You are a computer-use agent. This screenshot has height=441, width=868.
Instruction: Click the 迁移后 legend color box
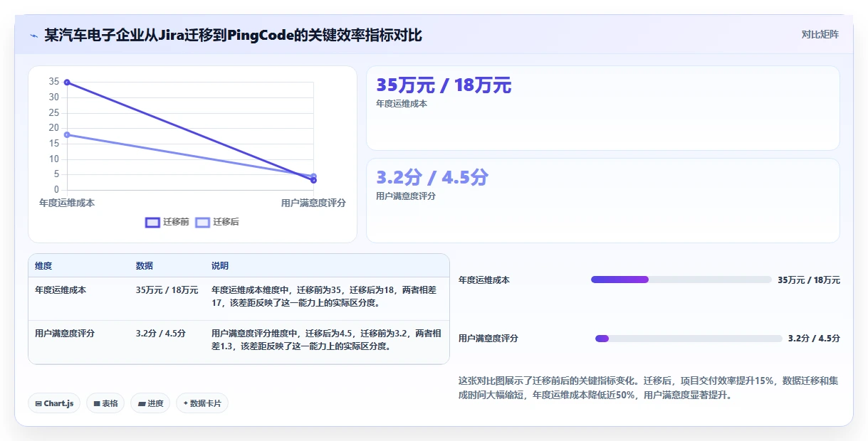[202, 222]
